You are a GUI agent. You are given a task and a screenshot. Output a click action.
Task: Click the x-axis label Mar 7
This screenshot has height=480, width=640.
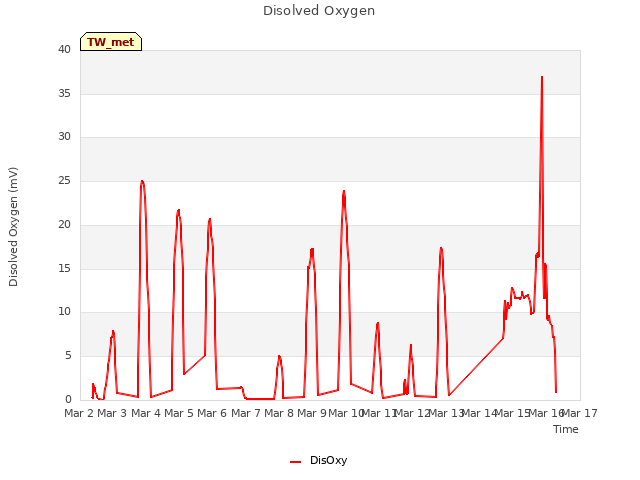(x=246, y=413)
